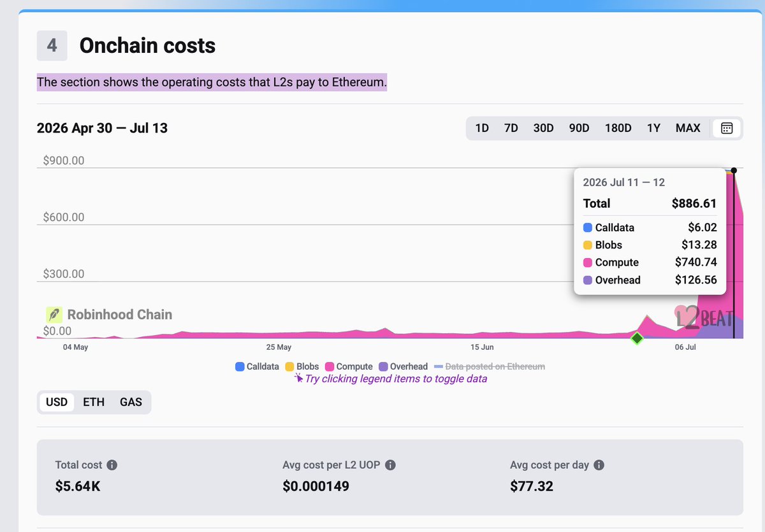Click the Onchain costs section heading
765x532 pixels.
tap(147, 46)
